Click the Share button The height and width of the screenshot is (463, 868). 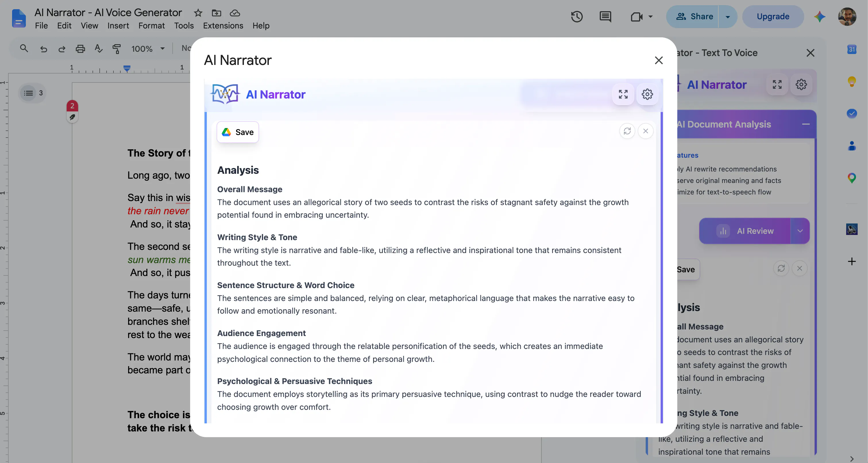pos(693,16)
